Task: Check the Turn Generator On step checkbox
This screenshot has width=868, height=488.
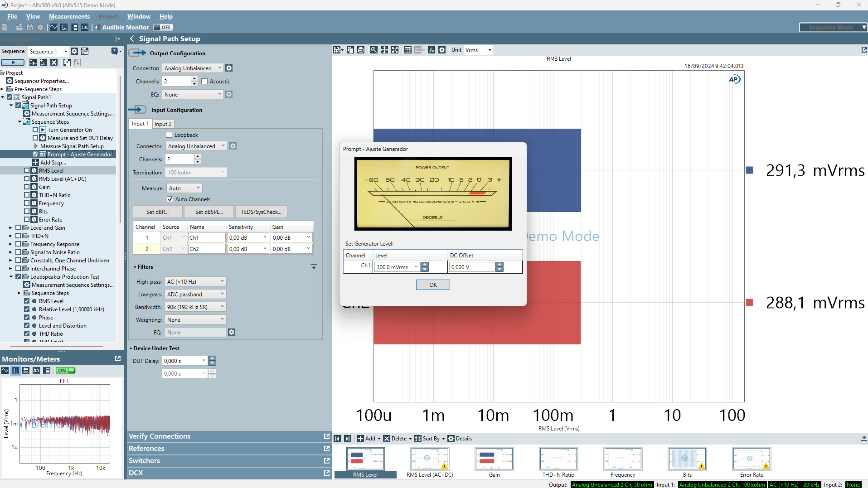Action: click(x=35, y=130)
